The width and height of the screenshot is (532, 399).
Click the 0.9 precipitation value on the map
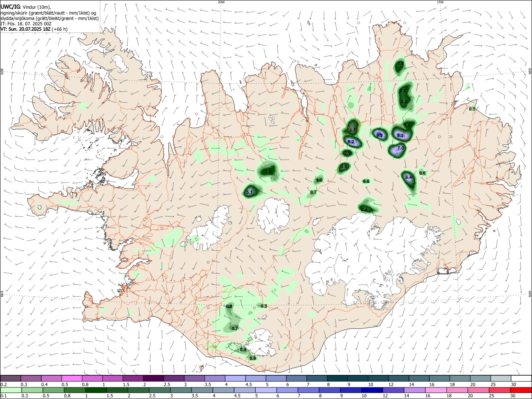(229, 306)
